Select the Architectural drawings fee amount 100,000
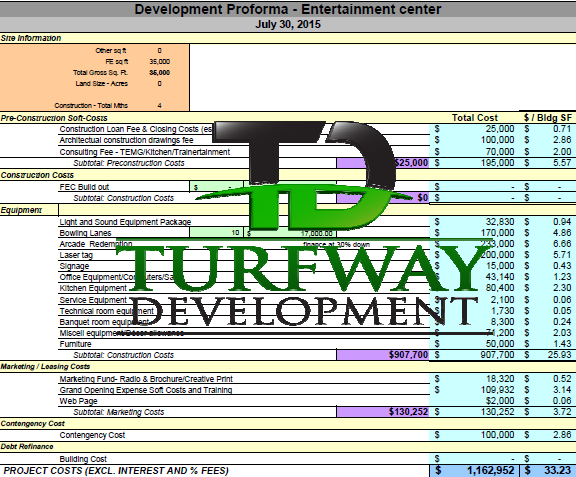This screenshot has width=576, height=477. (x=497, y=140)
